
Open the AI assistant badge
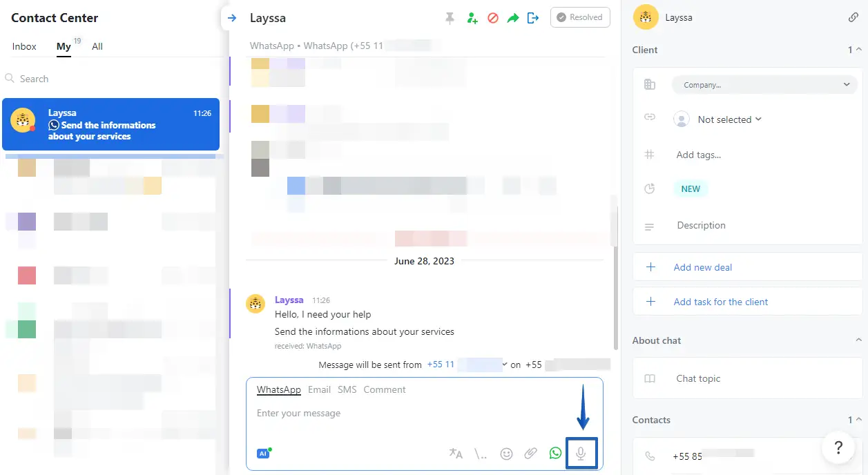pyautogui.click(x=263, y=453)
